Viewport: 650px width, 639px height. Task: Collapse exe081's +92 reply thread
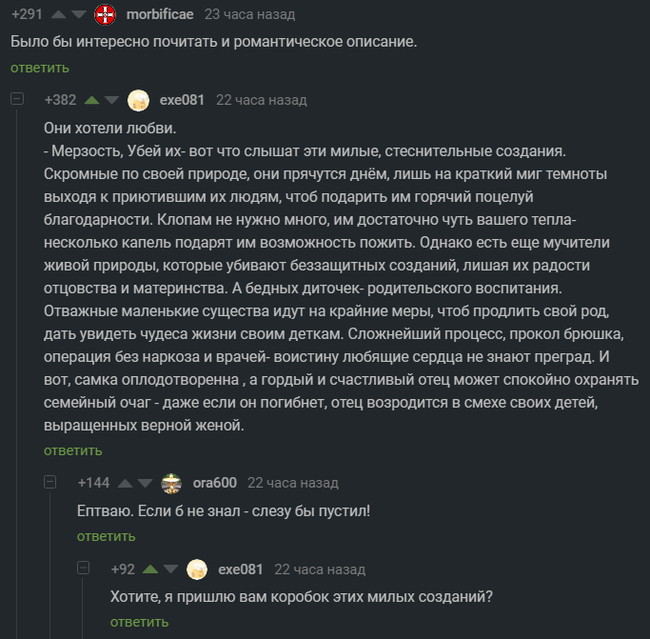(x=85, y=569)
